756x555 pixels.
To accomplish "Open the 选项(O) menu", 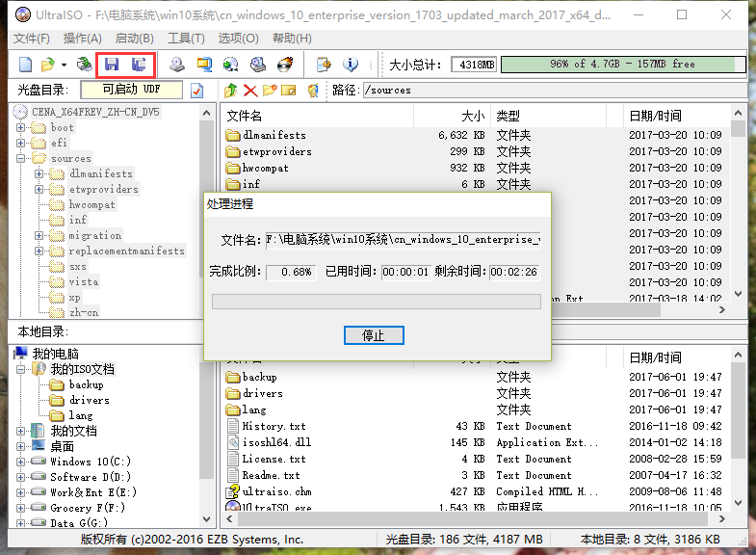I will point(238,39).
